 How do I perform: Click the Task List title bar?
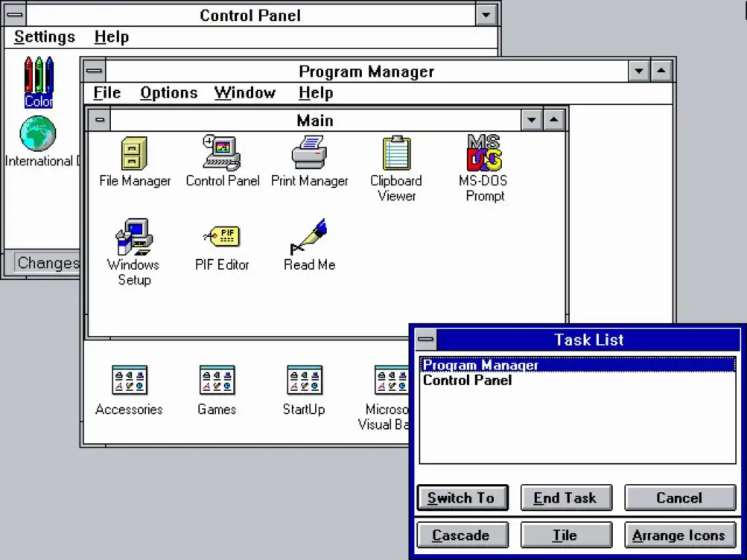coord(589,340)
